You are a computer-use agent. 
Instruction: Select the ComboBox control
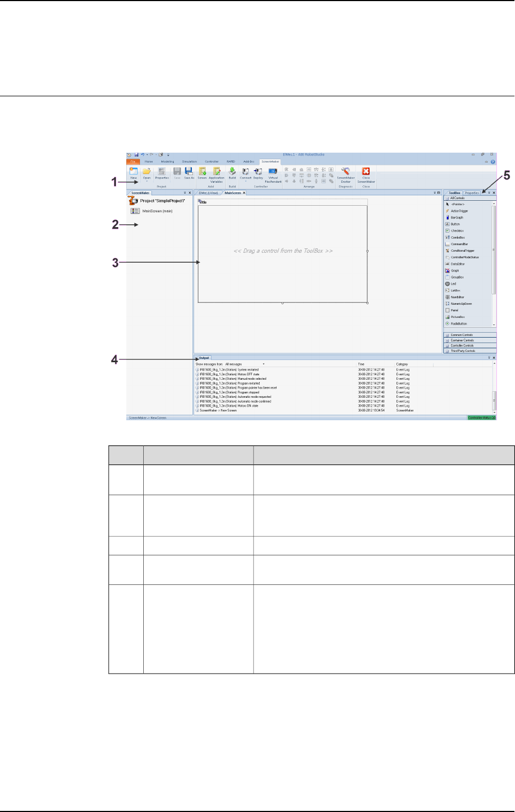pos(455,237)
